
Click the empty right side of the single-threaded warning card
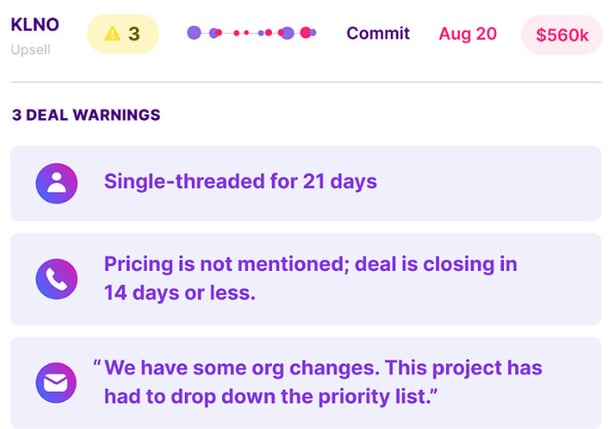pos(500,183)
